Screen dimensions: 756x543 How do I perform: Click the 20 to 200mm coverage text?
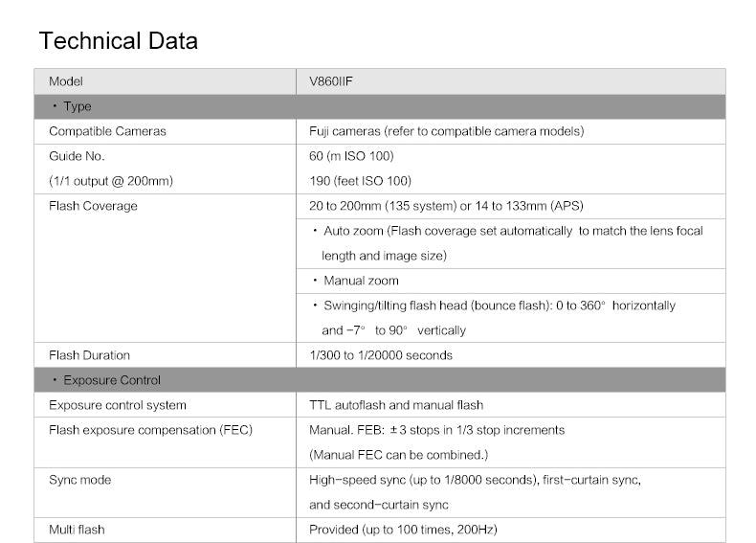446,206
